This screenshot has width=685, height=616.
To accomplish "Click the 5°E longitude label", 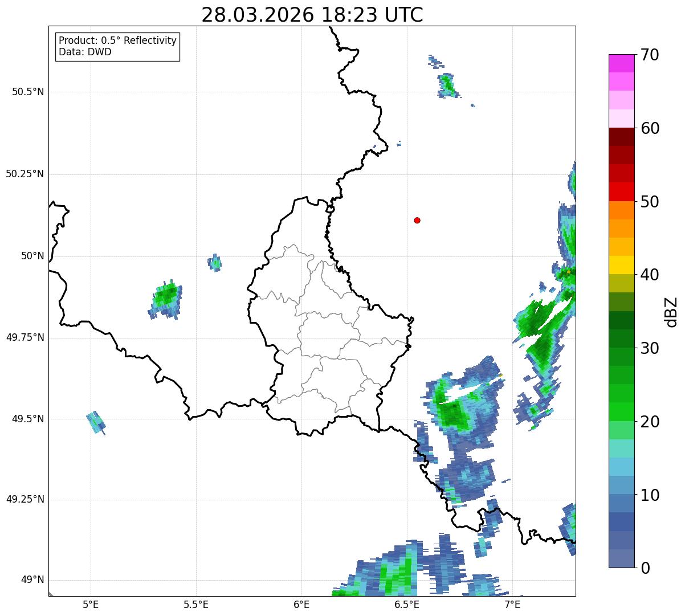I will 91,604.
